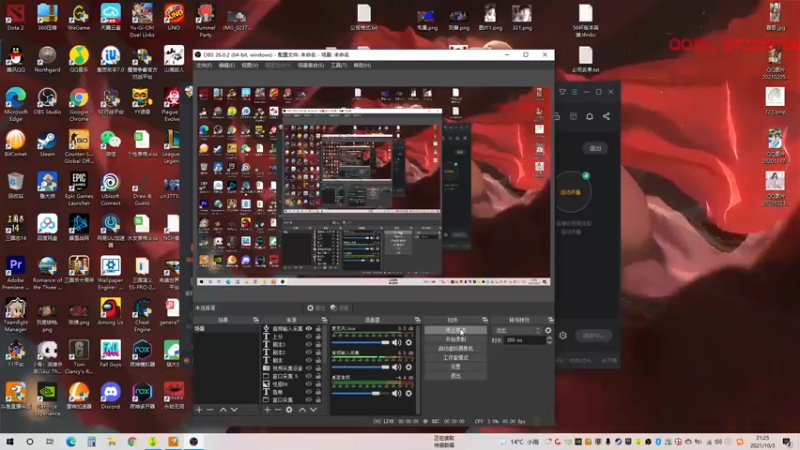
Task: Adjust the 音频输入采集 mixer volume slider
Action: [361, 367]
